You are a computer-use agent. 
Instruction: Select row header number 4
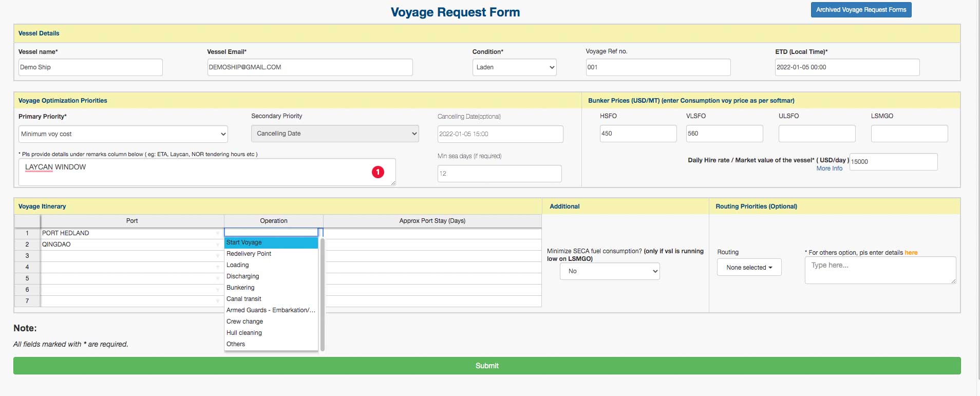tap(27, 267)
